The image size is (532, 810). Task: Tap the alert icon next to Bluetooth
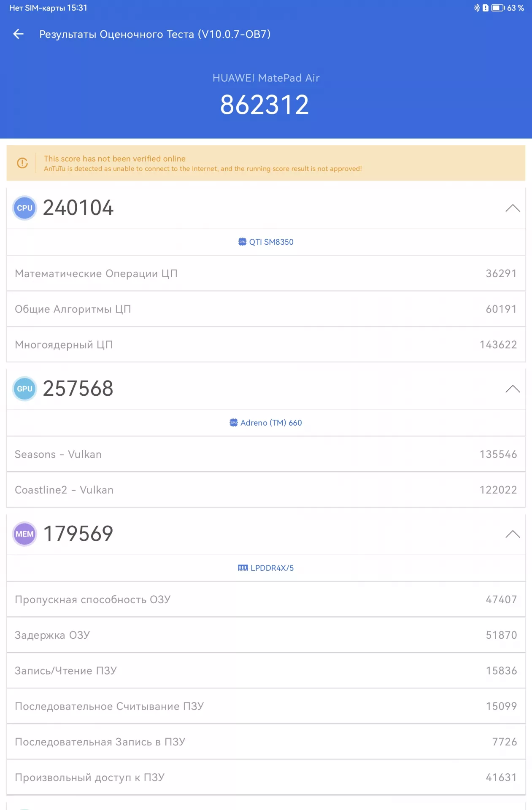click(x=486, y=8)
